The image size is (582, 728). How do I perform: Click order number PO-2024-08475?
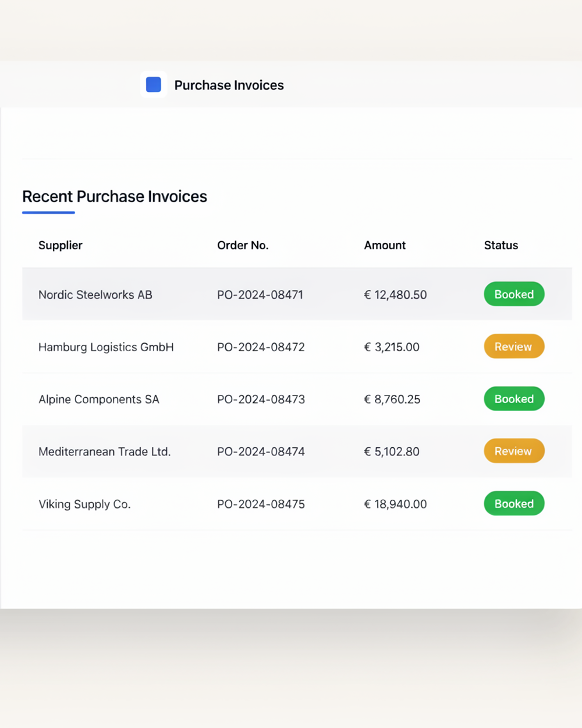click(x=261, y=504)
